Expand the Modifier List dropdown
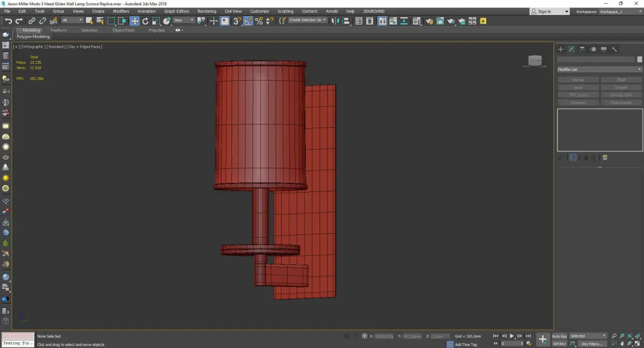 [x=599, y=70]
